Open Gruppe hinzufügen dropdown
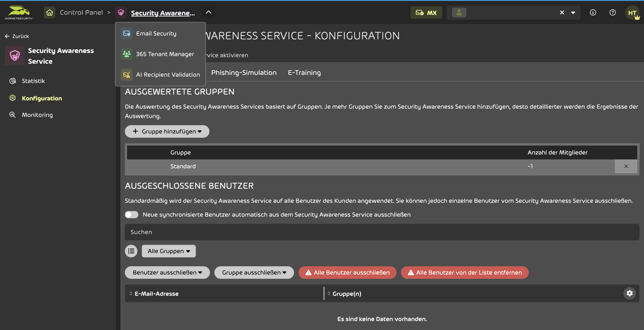The height and width of the screenshot is (330, 644). pos(167,131)
